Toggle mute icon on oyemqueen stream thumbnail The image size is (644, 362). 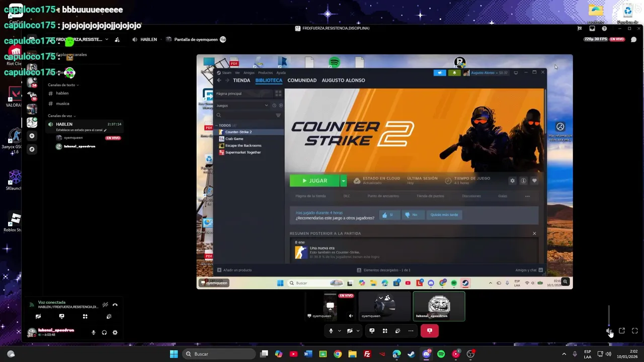[x=351, y=316]
